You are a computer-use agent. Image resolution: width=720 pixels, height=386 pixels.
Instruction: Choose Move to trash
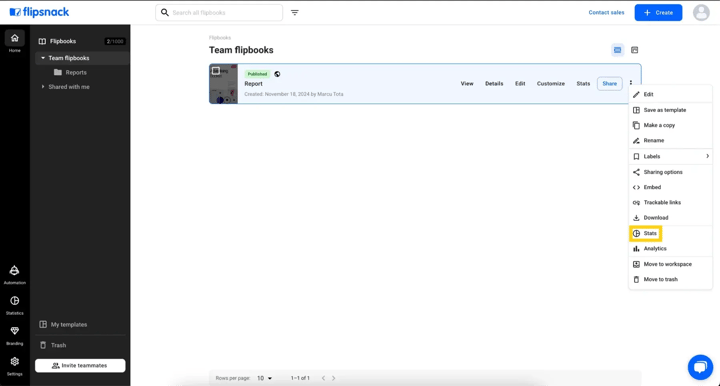point(670,280)
